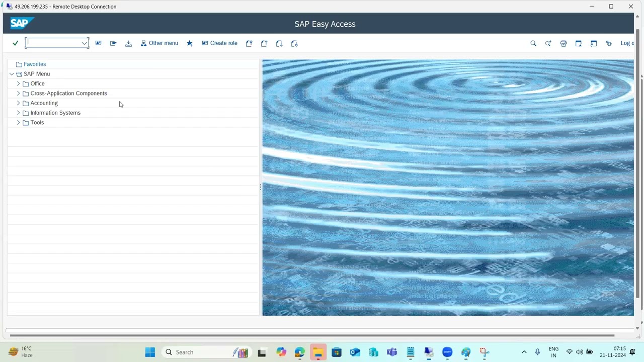644x362 pixels.
Task: Click the Find next icon
Action: pos(548,43)
